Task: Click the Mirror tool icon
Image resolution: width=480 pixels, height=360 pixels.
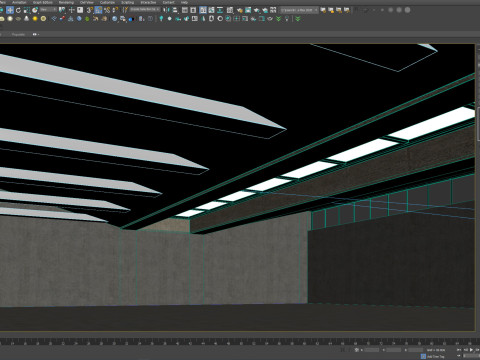Action: coord(166,10)
